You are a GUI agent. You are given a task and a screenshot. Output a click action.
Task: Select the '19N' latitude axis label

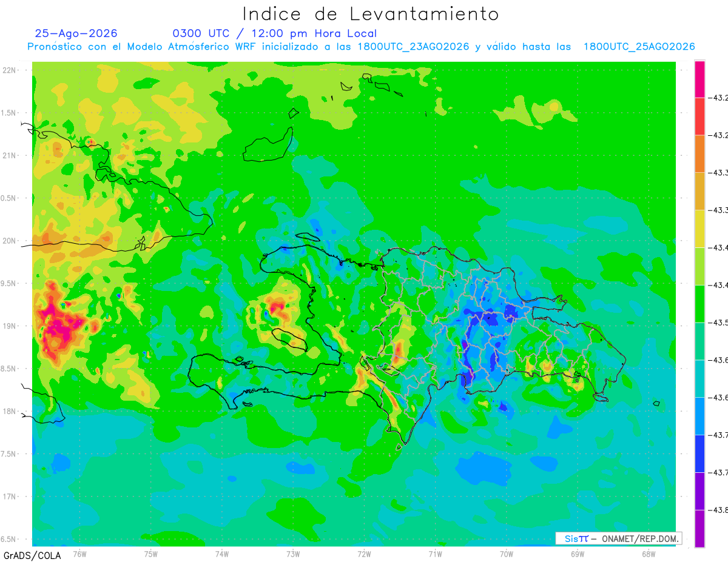(10, 326)
